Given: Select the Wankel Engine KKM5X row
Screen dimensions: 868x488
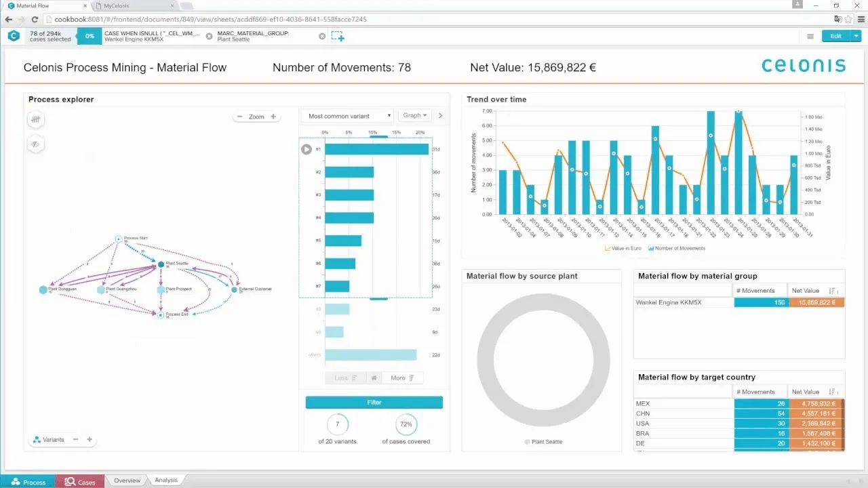Looking at the screenshot, I should click(x=739, y=302).
